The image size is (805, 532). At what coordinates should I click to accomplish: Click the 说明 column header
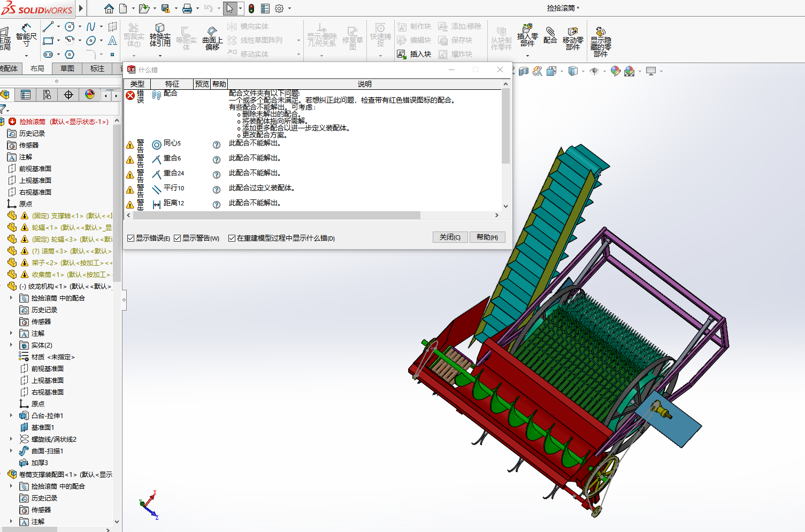coord(365,84)
